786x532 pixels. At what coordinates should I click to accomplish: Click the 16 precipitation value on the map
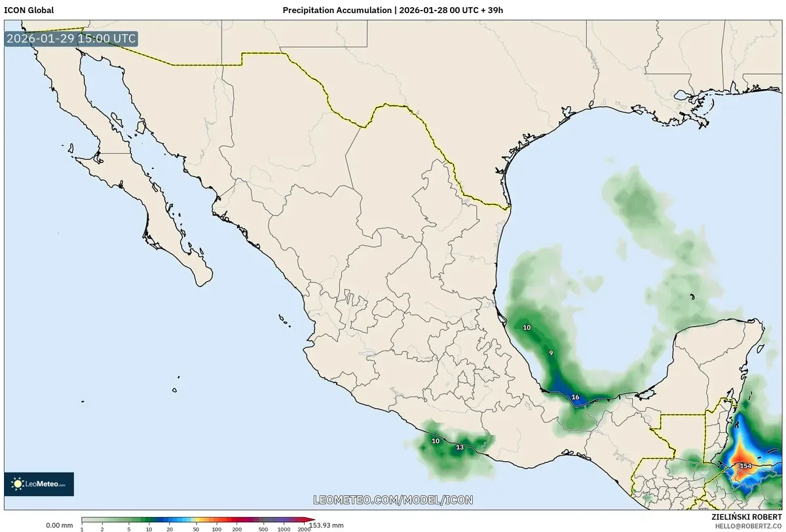coord(575,397)
